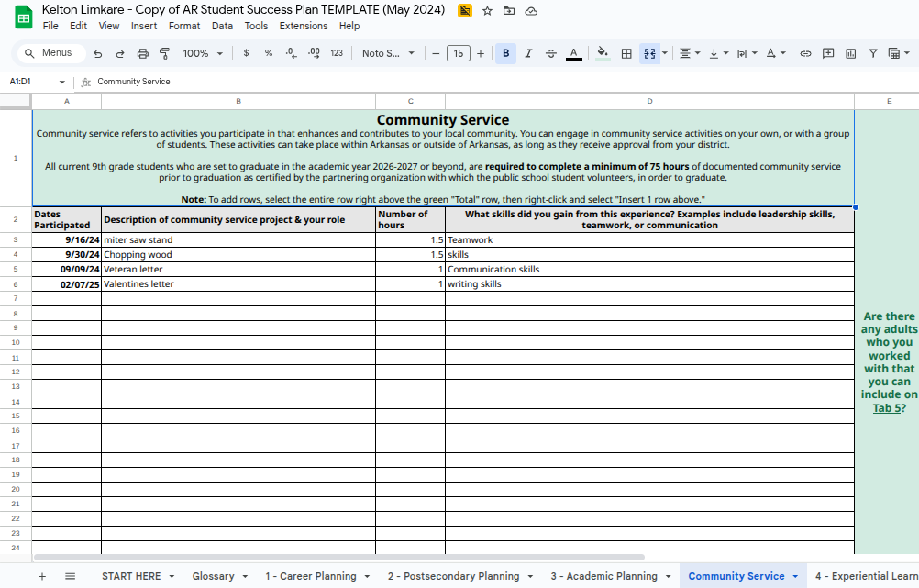Click the insert chart icon

tap(850, 53)
